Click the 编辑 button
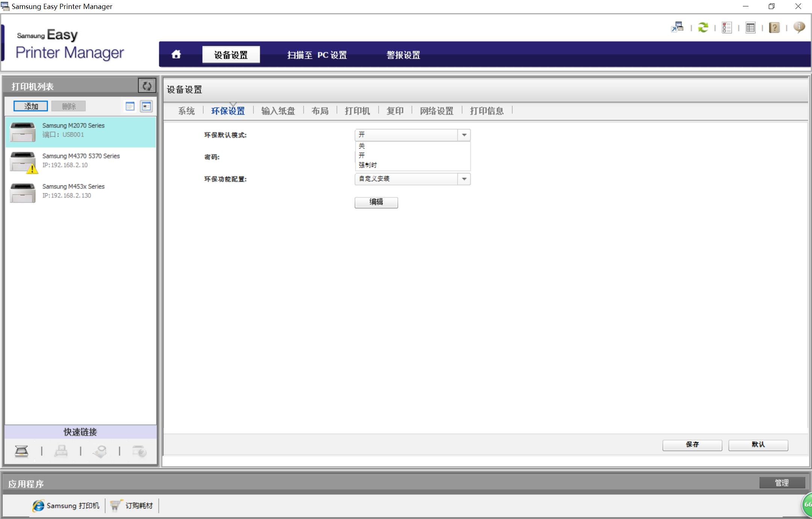The image size is (812, 519). [376, 202]
